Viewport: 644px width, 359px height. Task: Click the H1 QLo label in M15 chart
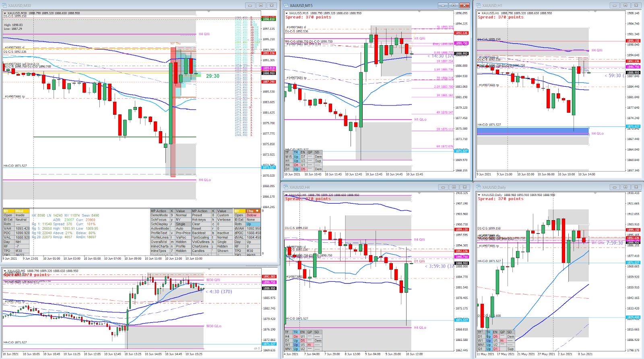[x=420, y=120]
